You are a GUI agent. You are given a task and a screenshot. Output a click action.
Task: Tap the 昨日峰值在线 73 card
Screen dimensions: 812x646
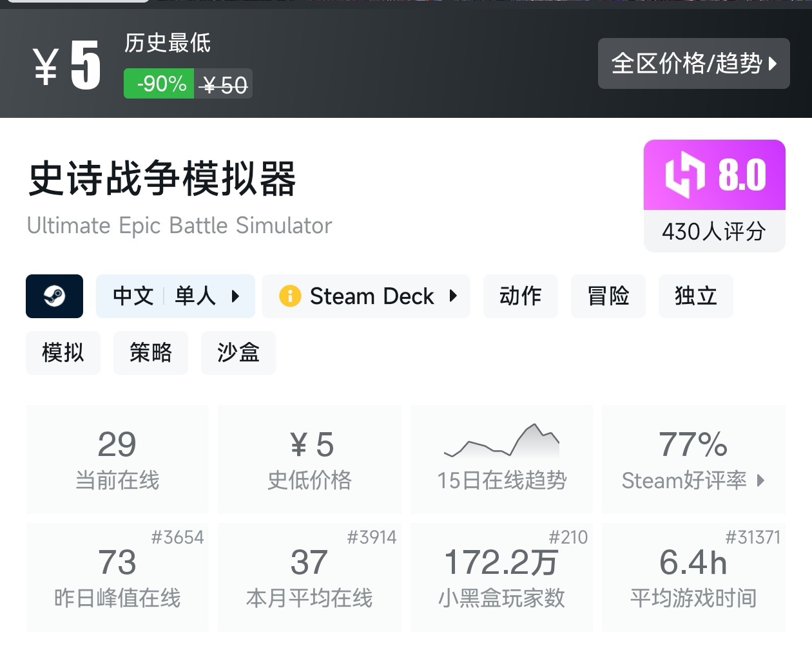click(x=117, y=577)
